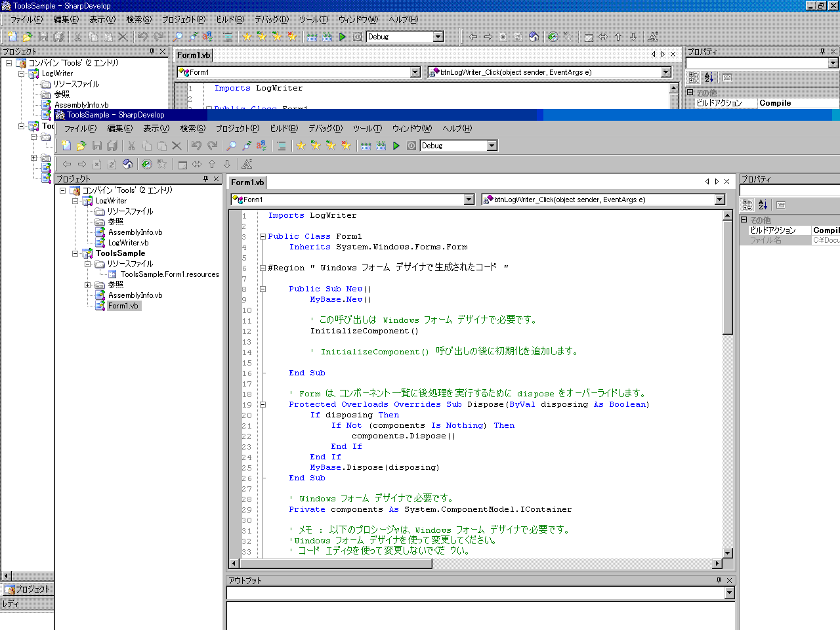Image resolution: width=840 pixels, height=630 pixels.
Task: Toggle auto-hide pin on the プロジェクト panel
Action: point(207,178)
